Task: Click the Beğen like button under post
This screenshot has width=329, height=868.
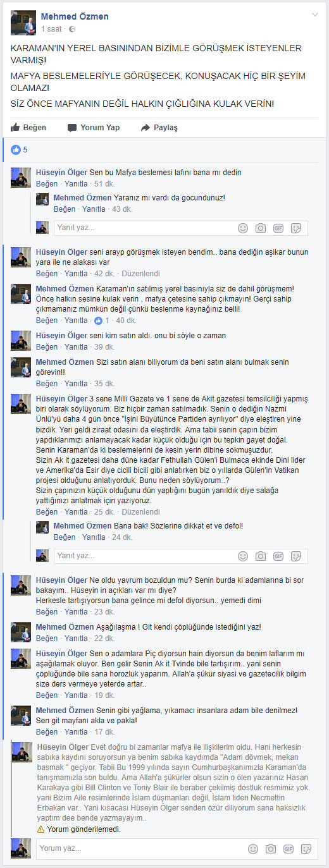Action: coord(28,128)
